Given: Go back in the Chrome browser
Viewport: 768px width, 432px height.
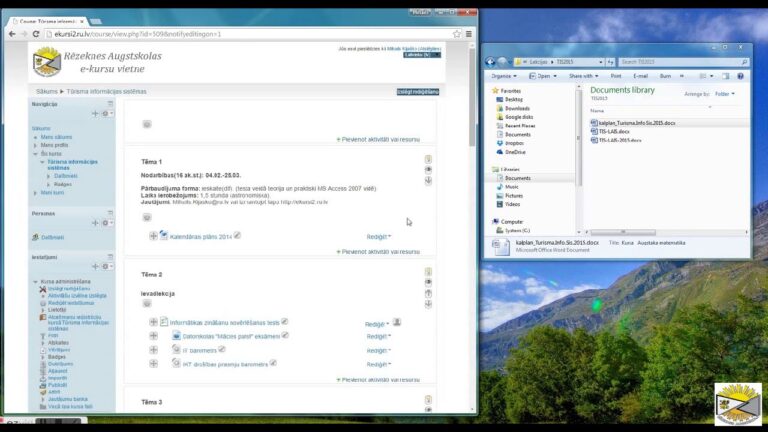Looking at the screenshot, I should click(12, 34).
